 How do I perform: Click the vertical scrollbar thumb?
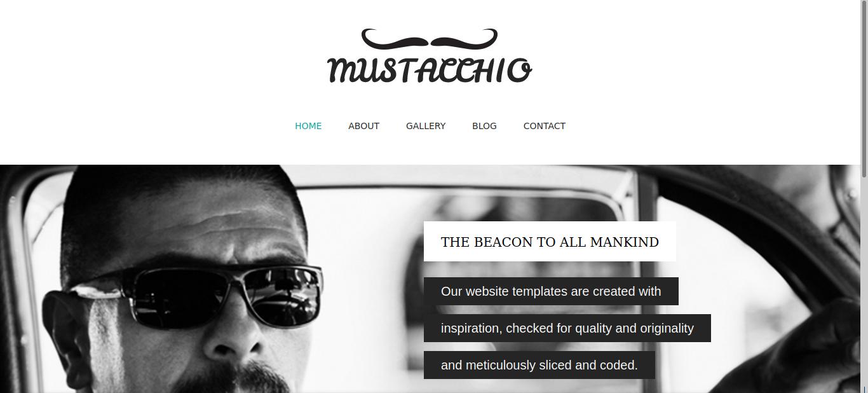tap(864, 89)
